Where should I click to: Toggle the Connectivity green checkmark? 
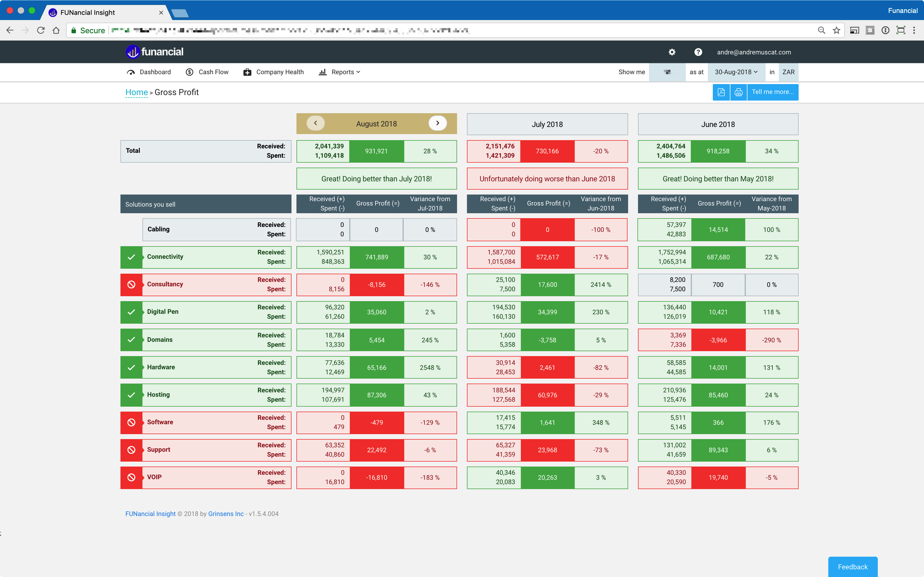pyautogui.click(x=131, y=257)
